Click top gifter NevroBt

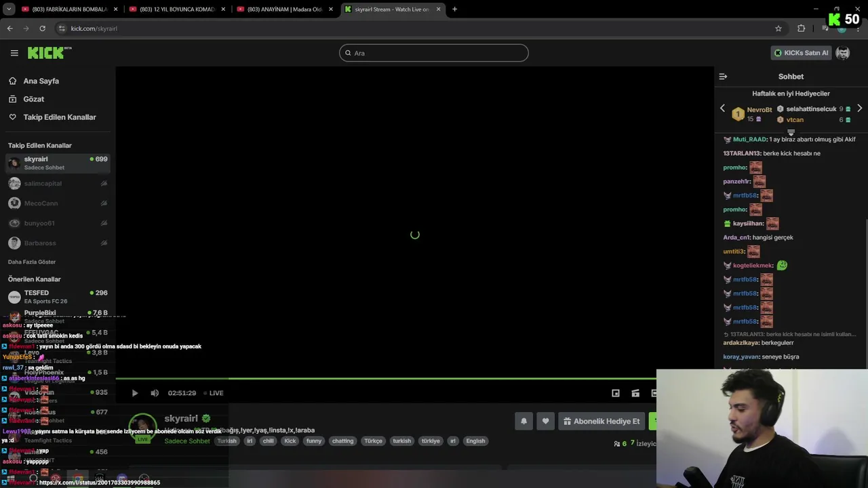(759, 110)
